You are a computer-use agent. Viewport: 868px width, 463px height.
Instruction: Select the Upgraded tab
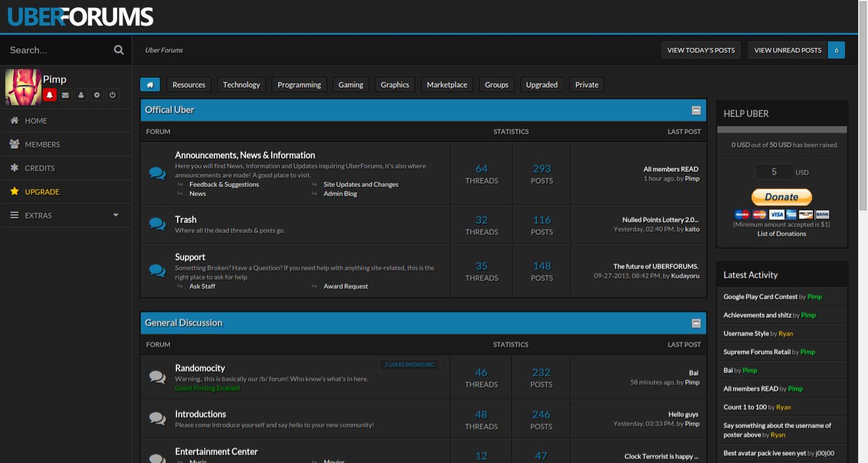542,85
